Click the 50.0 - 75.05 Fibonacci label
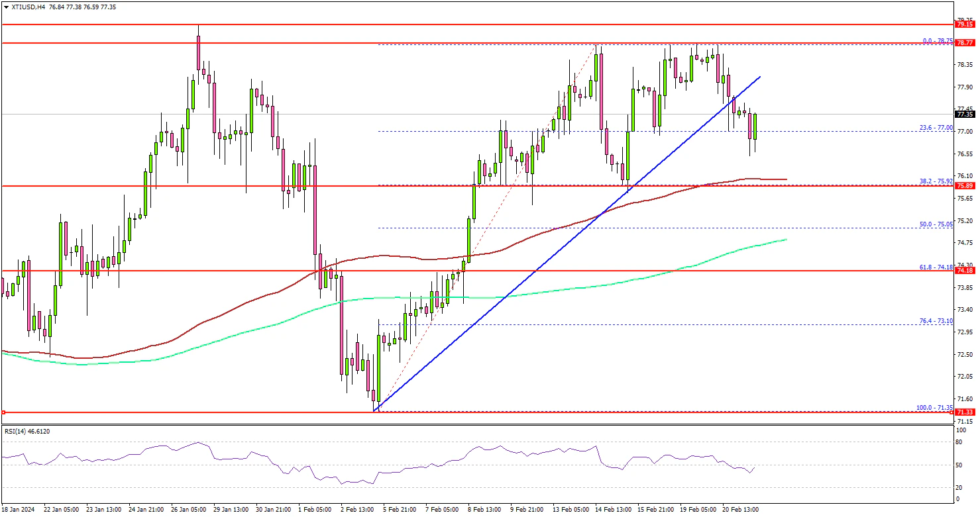The image size is (980, 517). 936,224
